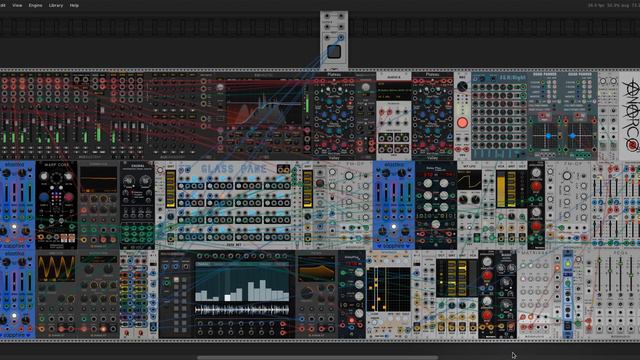The width and height of the screenshot is (640, 360).
Task: Click the horizontal scrollbar at the bottom
Action: pos(318,358)
